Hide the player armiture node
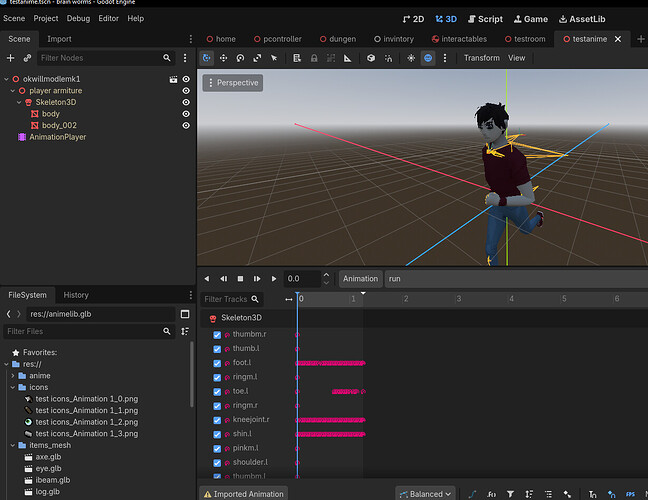The image size is (648, 500). (x=186, y=90)
